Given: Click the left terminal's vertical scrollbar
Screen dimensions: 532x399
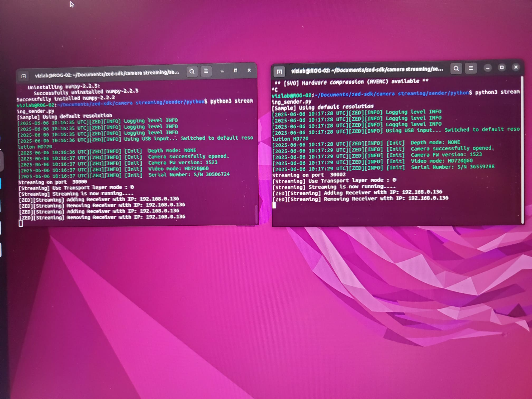Looking at the screenshot, I should [x=256, y=214].
